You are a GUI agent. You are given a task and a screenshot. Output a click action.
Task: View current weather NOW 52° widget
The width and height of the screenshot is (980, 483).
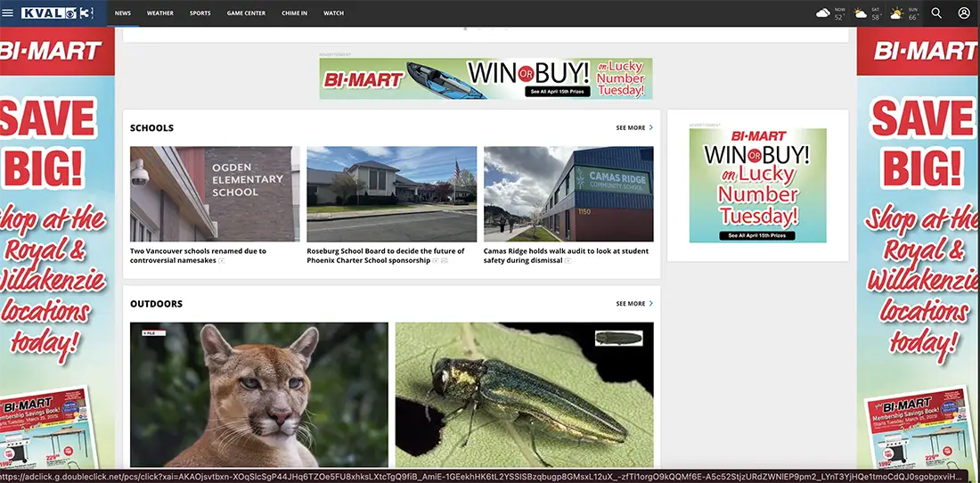tap(830, 13)
